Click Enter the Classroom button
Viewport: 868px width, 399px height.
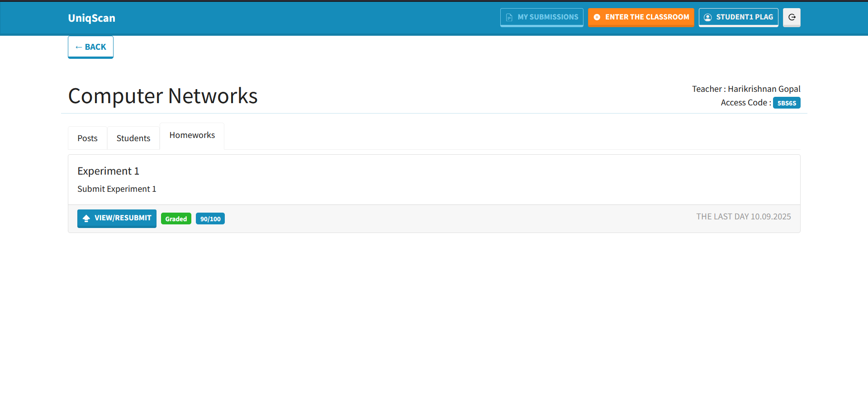641,17
